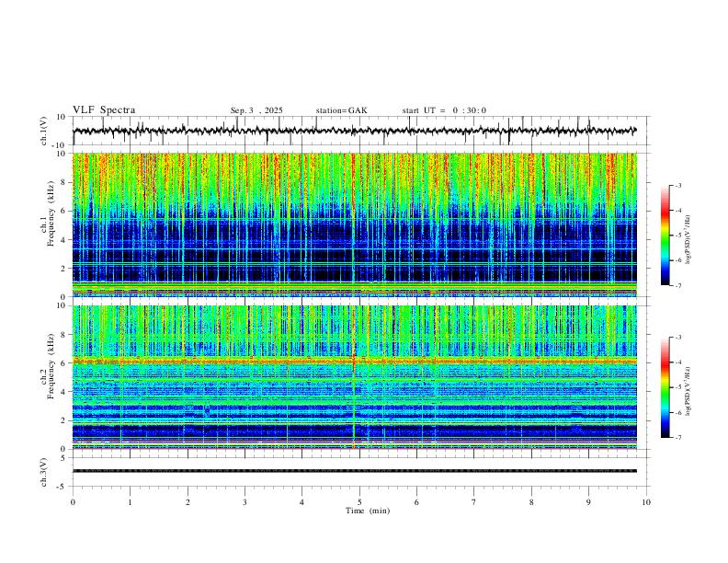728x563 pixels.
Task: Click the "-3" tick on ch.1 colorbar
Action: coord(677,185)
